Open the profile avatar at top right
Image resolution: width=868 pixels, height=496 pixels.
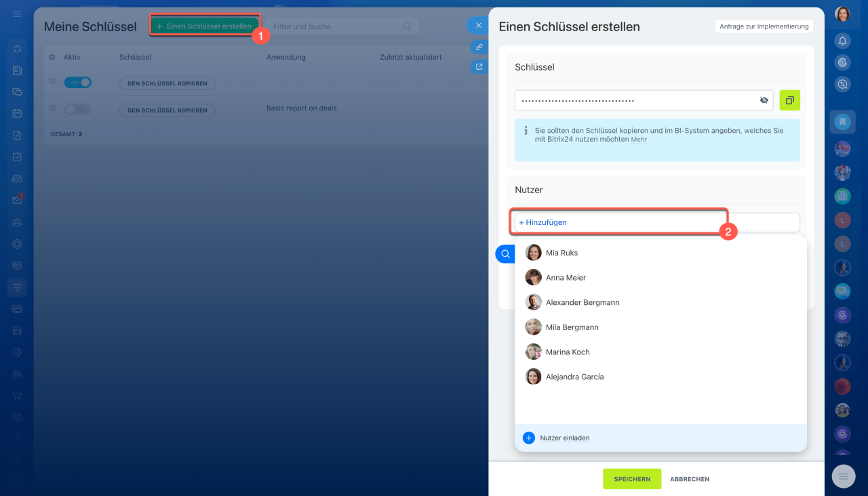pyautogui.click(x=842, y=14)
